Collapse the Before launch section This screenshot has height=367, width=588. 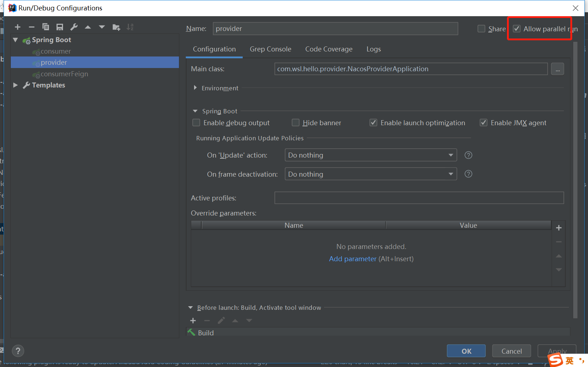point(190,308)
